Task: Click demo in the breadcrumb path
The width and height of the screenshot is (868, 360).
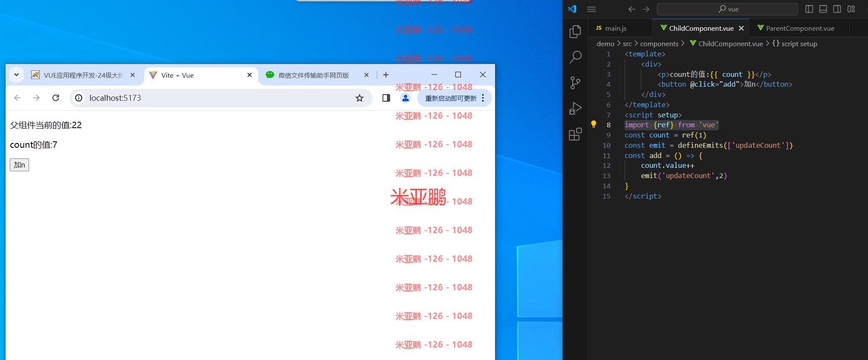Action: coord(605,44)
